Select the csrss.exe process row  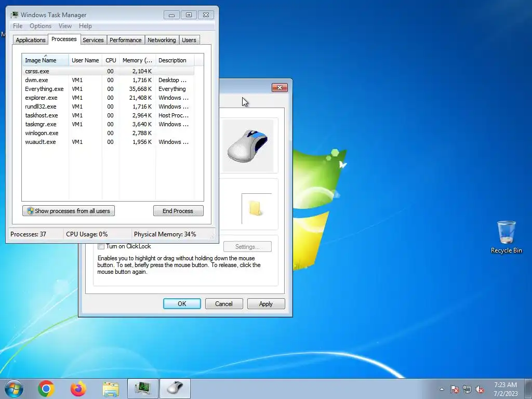click(x=108, y=71)
